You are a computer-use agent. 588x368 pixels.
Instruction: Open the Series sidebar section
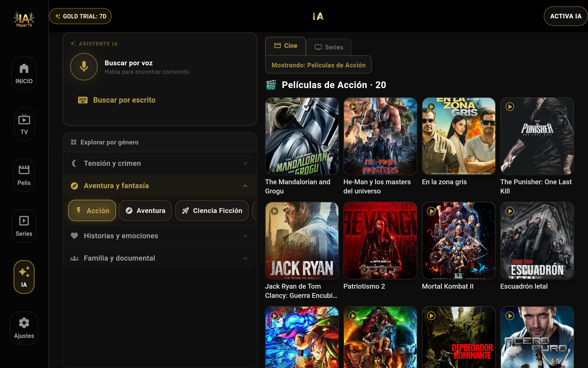(x=24, y=226)
